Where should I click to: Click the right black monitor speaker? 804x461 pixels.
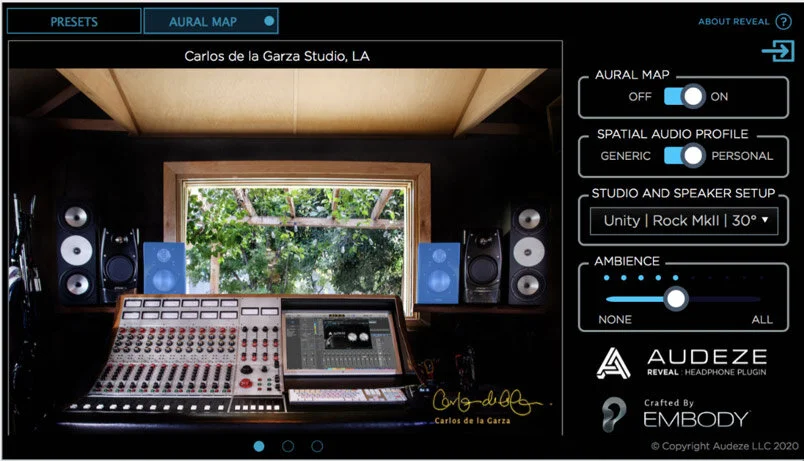pos(483,265)
